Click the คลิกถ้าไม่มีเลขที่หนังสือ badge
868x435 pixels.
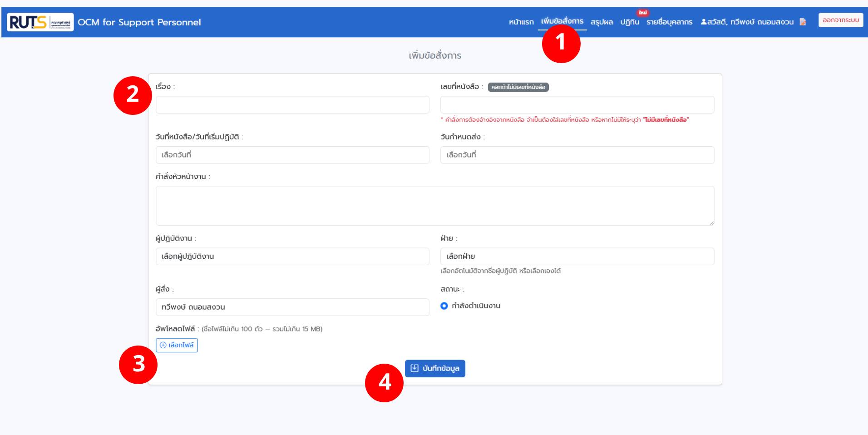(x=518, y=87)
